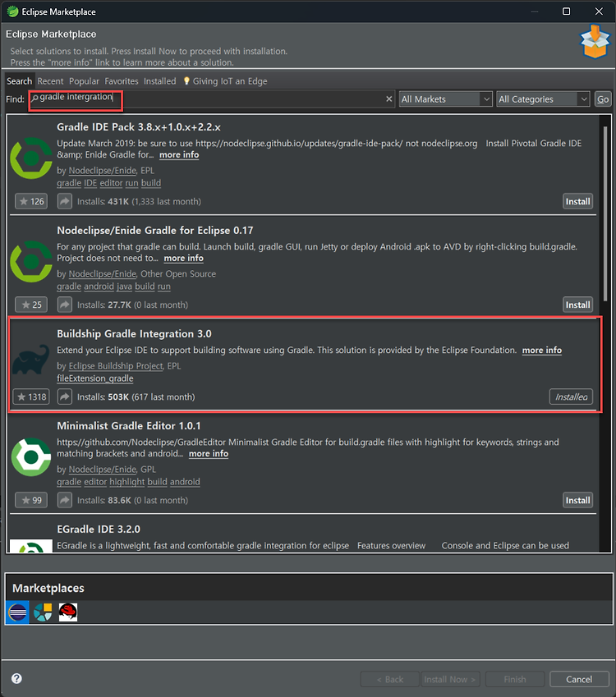The image size is (616, 697).
Task: Share Nodeclipse/Enide Gradle for Eclipse entry
Action: point(65,305)
